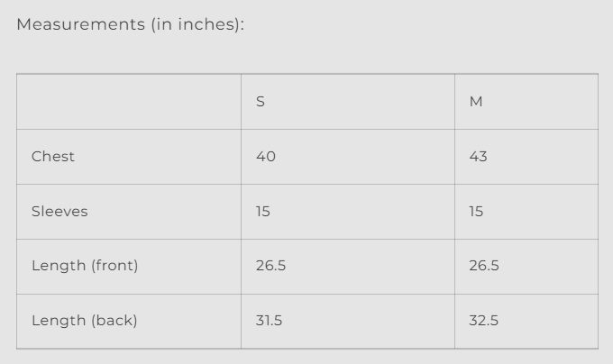
Task: Click the "(in inches):" heading text
Action: click(197, 24)
